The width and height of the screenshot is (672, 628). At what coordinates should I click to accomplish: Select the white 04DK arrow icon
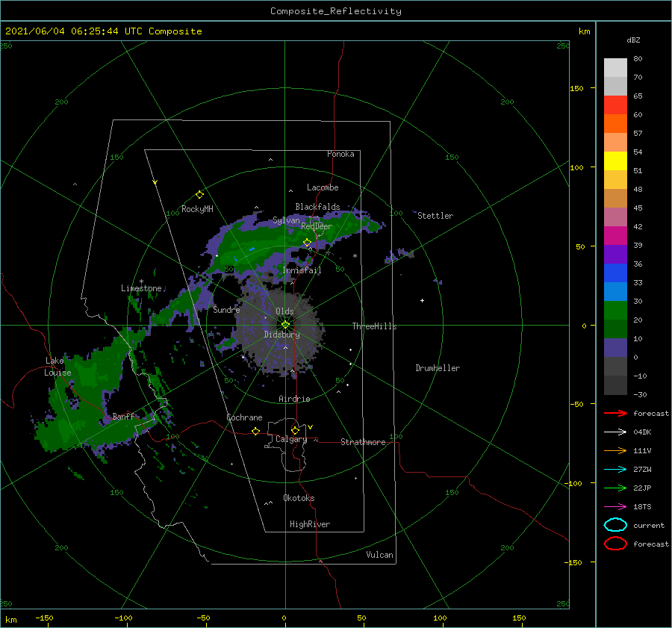pyautogui.click(x=615, y=432)
